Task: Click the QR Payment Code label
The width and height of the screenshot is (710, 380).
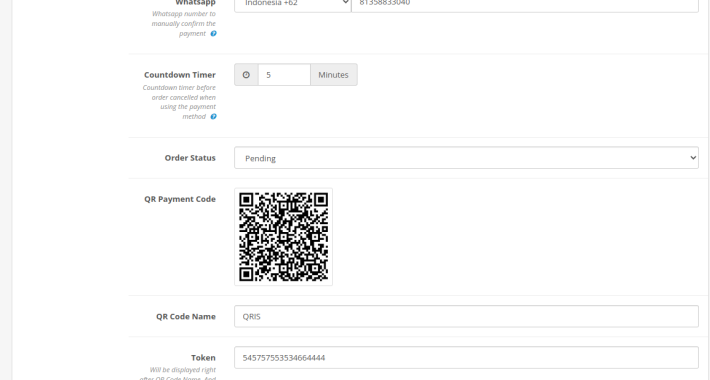Action: coord(180,199)
